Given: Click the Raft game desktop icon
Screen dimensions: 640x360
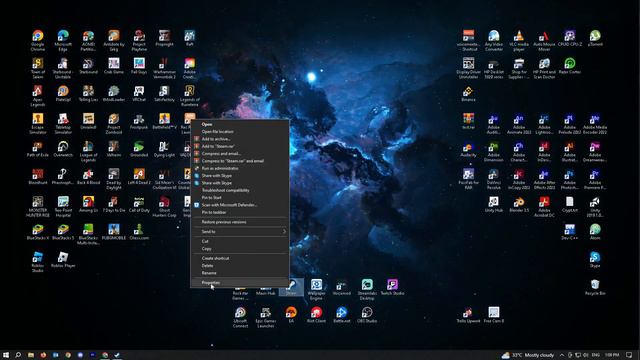Looking at the screenshot, I should [189, 38].
